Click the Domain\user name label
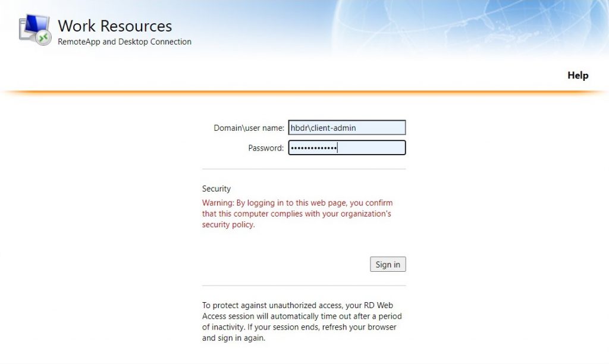The height and width of the screenshot is (364, 609). [x=249, y=128]
